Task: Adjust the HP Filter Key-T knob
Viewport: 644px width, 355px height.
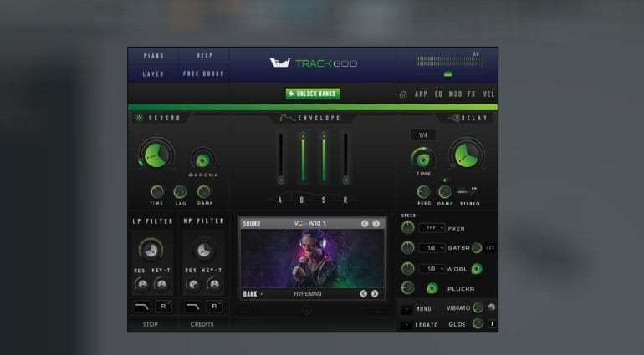Action: 214,284
